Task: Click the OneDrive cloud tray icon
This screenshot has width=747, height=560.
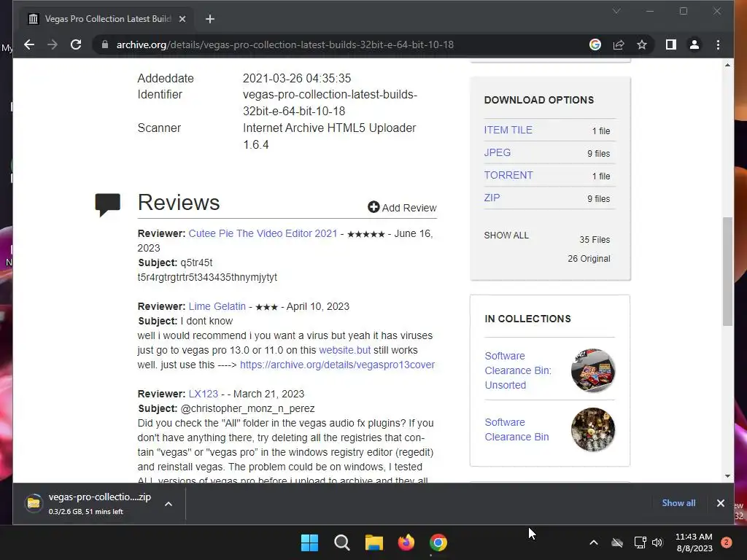Action: pos(617,542)
